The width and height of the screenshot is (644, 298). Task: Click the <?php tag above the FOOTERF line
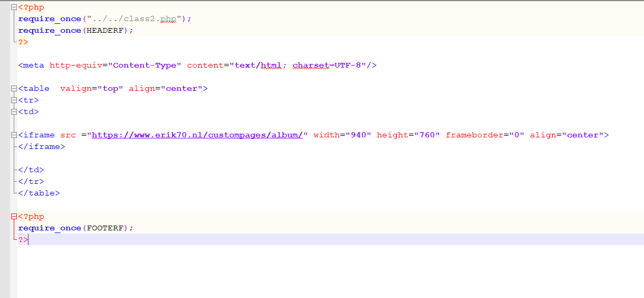pos(31,216)
